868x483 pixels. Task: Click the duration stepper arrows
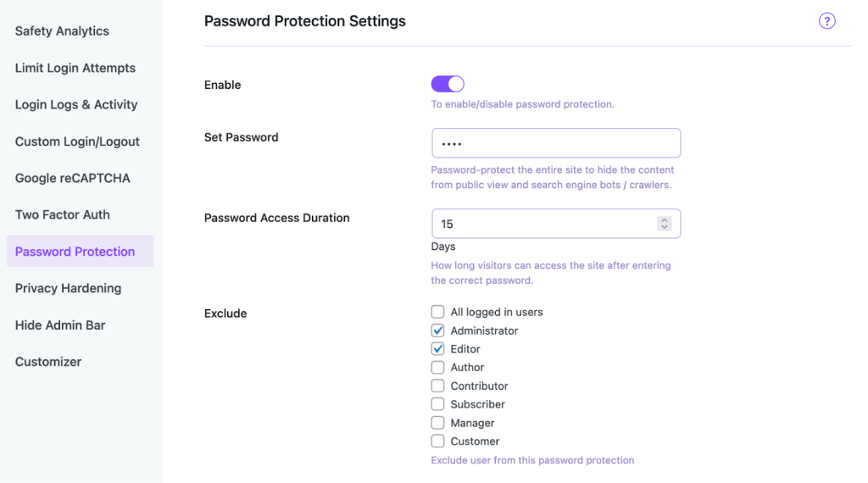point(665,224)
